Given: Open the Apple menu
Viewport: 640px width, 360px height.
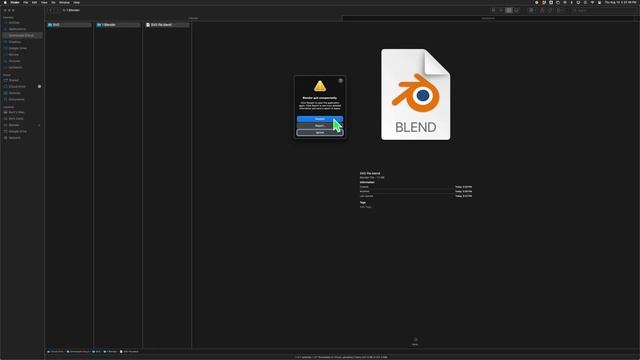Looking at the screenshot, I should tap(5, 2).
